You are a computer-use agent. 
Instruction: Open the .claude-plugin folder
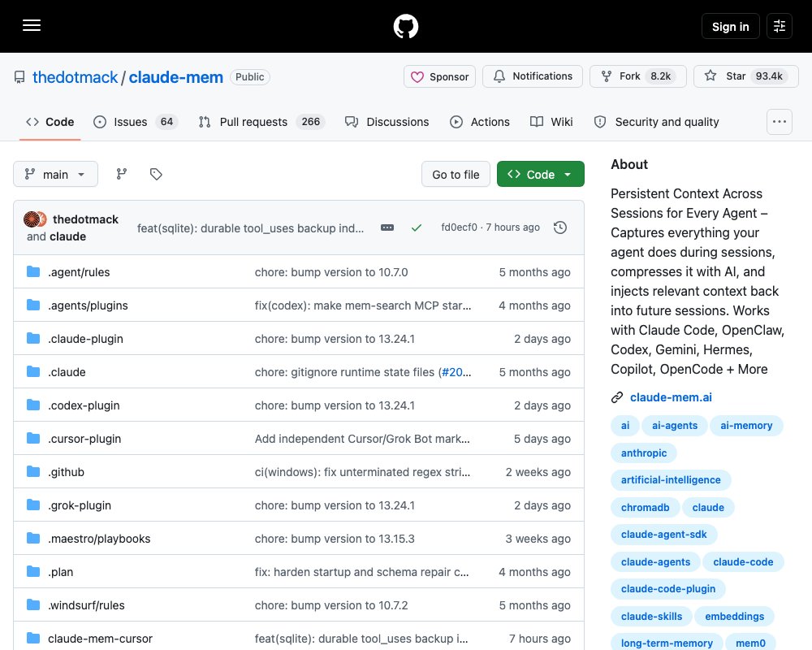click(85, 339)
